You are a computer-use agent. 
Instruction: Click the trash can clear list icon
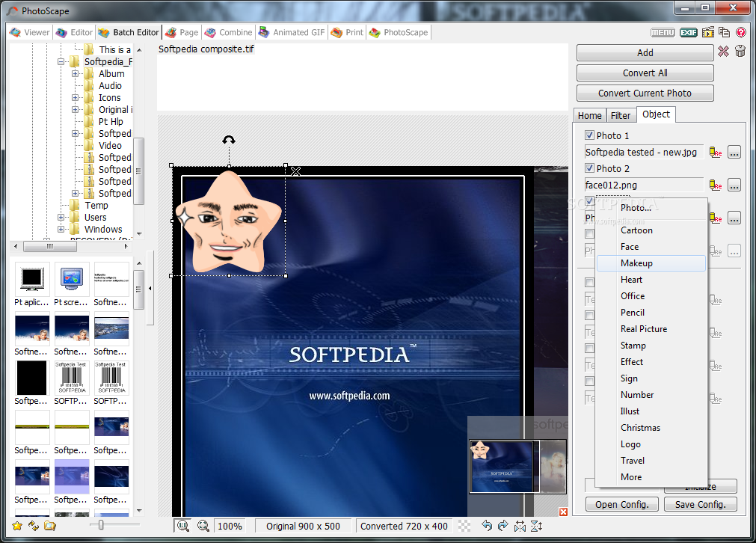[x=740, y=52]
